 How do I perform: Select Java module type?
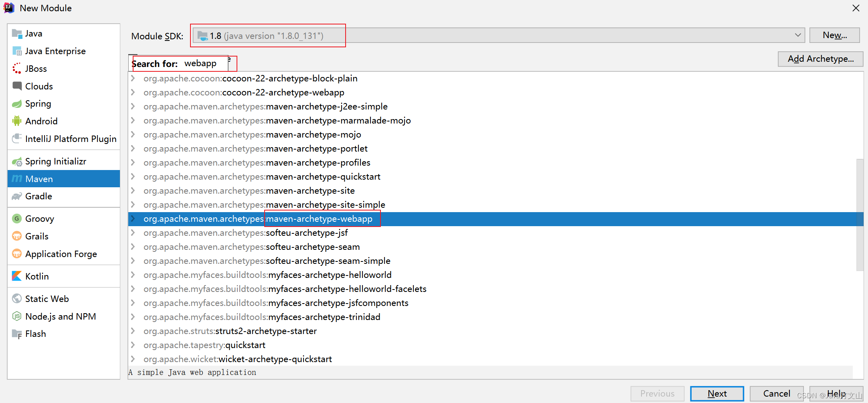click(x=64, y=33)
